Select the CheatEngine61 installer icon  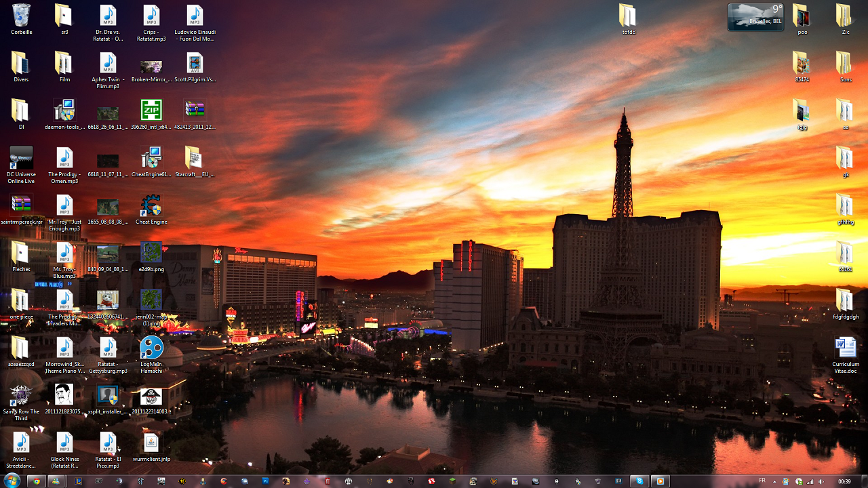coord(151,161)
